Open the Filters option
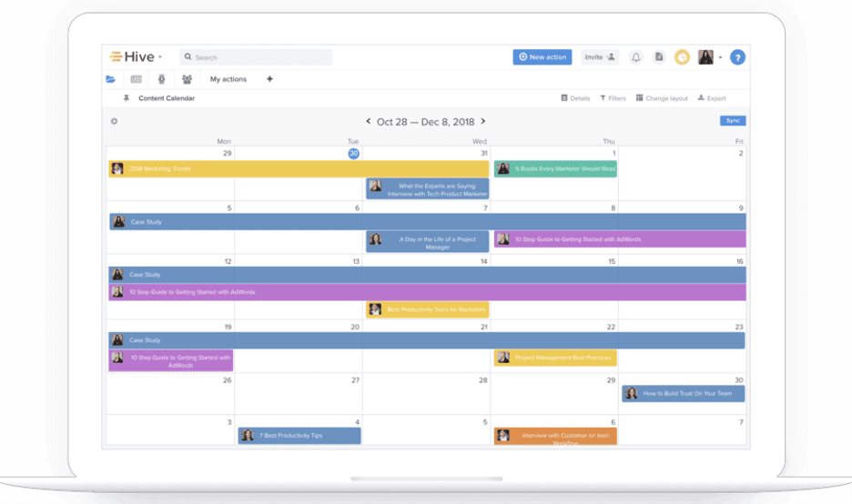 coord(613,98)
